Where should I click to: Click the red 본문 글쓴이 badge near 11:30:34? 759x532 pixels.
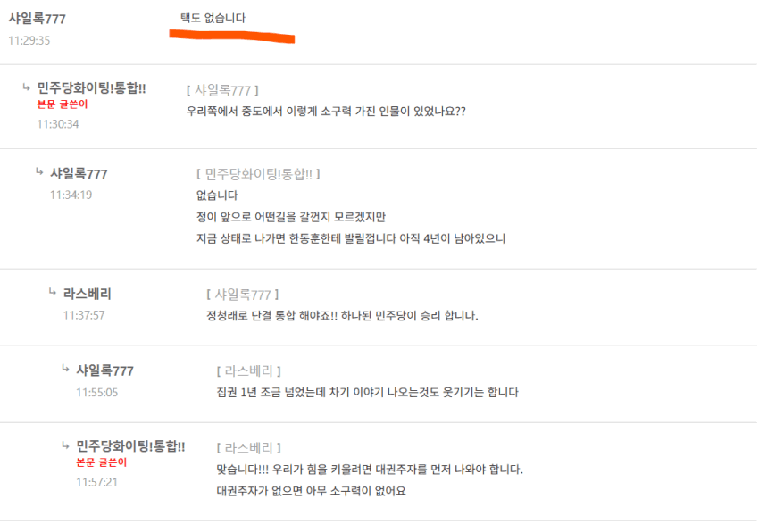coord(63,104)
